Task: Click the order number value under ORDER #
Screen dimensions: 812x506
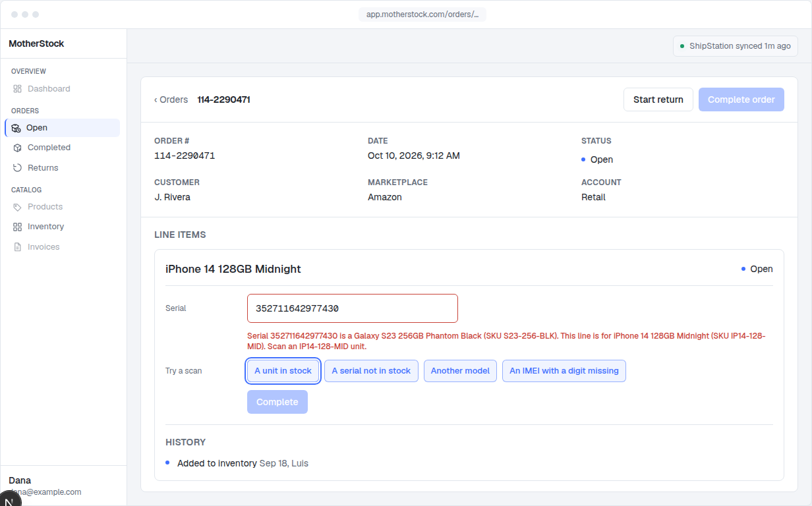Action: click(x=185, y=156)
